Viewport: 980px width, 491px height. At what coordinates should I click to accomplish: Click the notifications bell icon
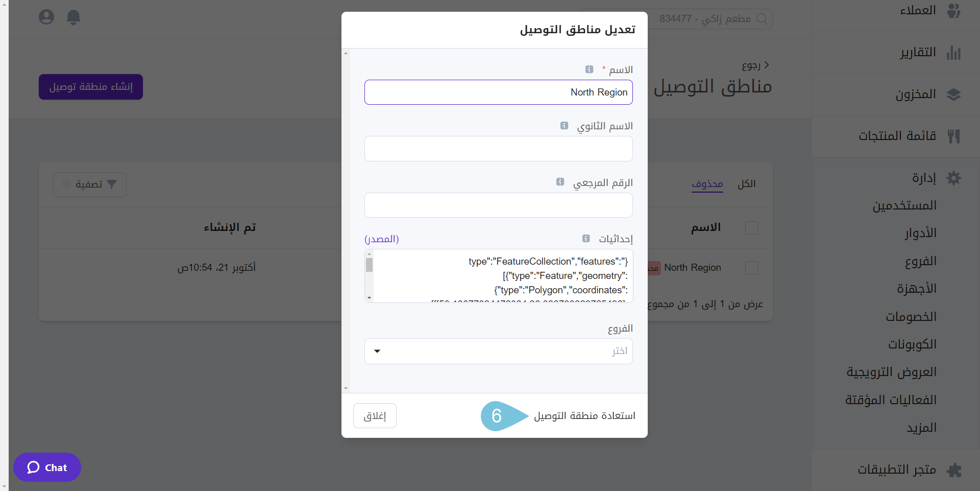coord(73,17)
